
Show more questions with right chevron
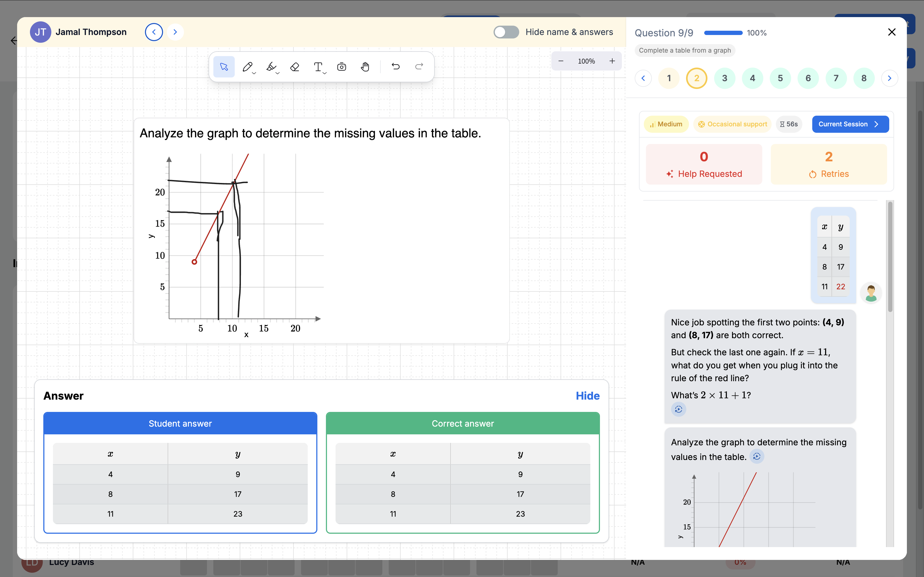click(890, 78)
